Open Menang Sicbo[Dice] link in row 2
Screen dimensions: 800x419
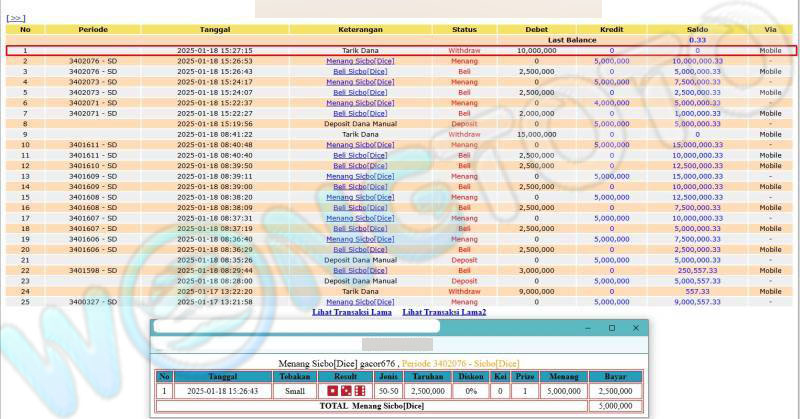point(360,61)
